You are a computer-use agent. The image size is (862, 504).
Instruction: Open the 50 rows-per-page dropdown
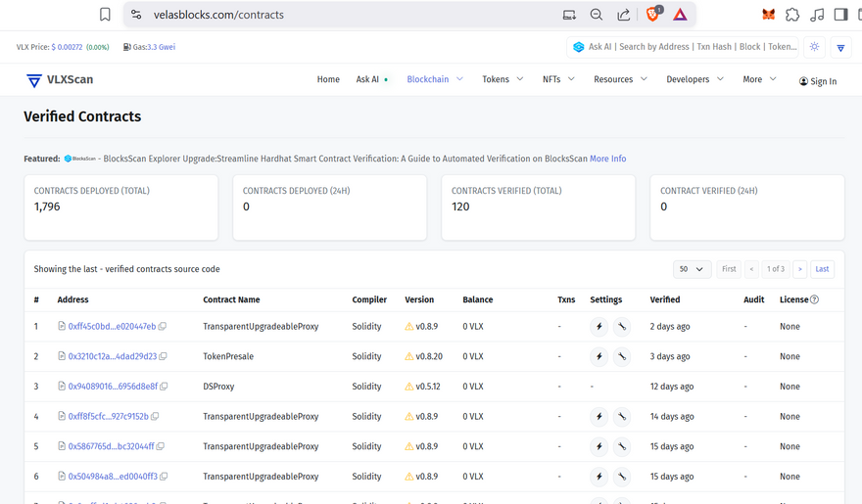coord(692,269)
